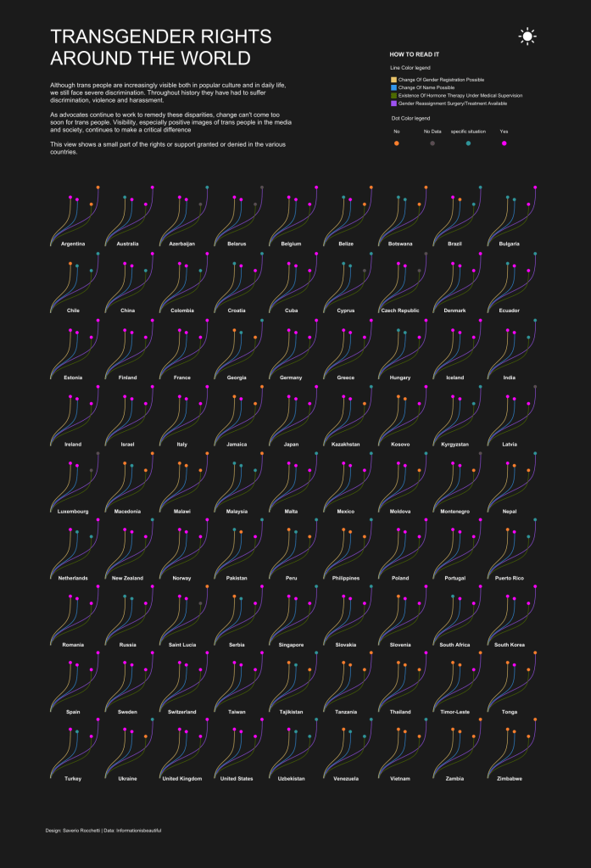Click the green Hormone Therapy legend swatch
Viewport: 591px width, 868px height.
pos(393,96)
